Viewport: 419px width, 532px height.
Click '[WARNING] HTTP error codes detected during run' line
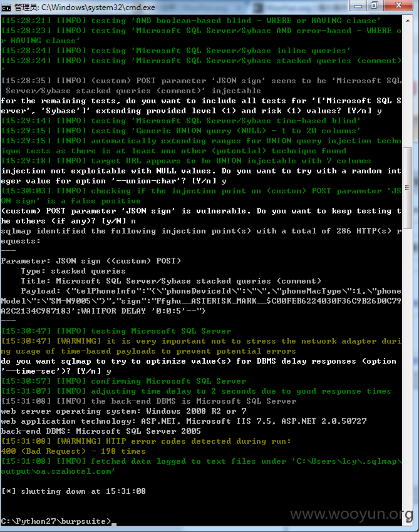point(146,441)
